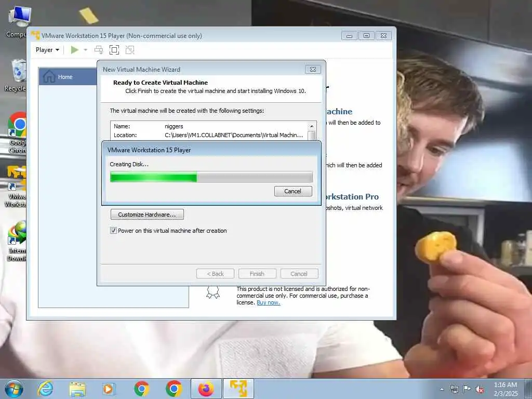Open the Windows Start menu
Image resolution: width=532 pixels, height=399 pixels.
click(14, 389)
